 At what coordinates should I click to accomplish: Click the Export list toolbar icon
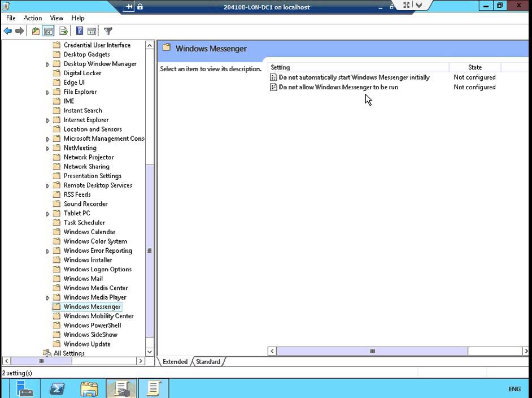tap(63, 31)
